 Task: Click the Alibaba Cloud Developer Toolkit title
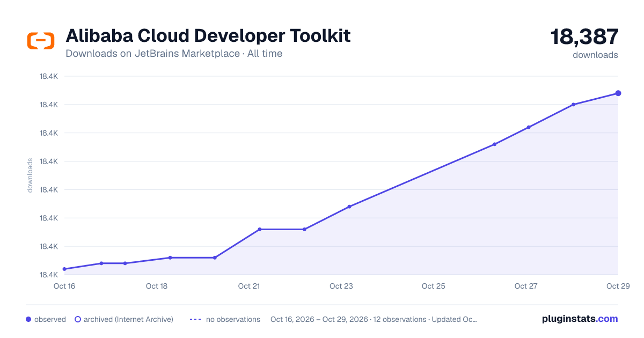[x=208, y=36]
